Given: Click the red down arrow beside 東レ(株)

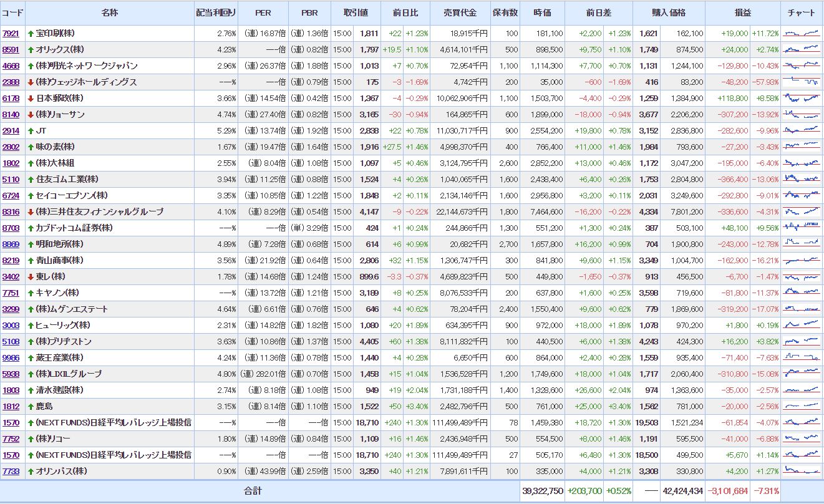Looking at the screenshot, I should (31, 276).
